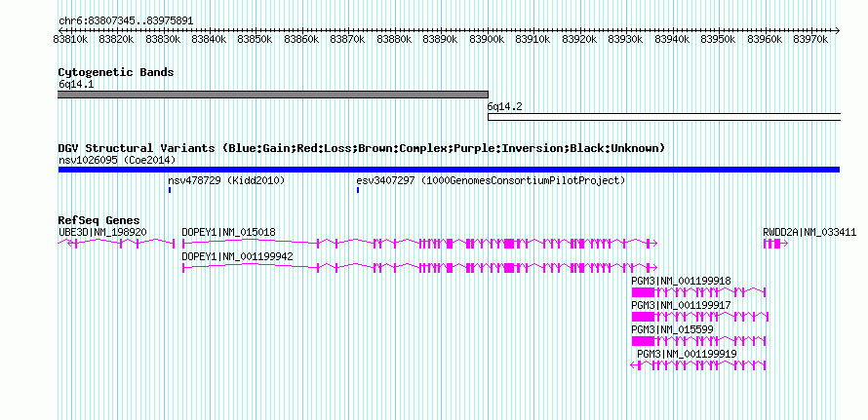Open the DOPEY1|NM_015018 transcript label
This screenshot has width=868, height=420.
228,232
